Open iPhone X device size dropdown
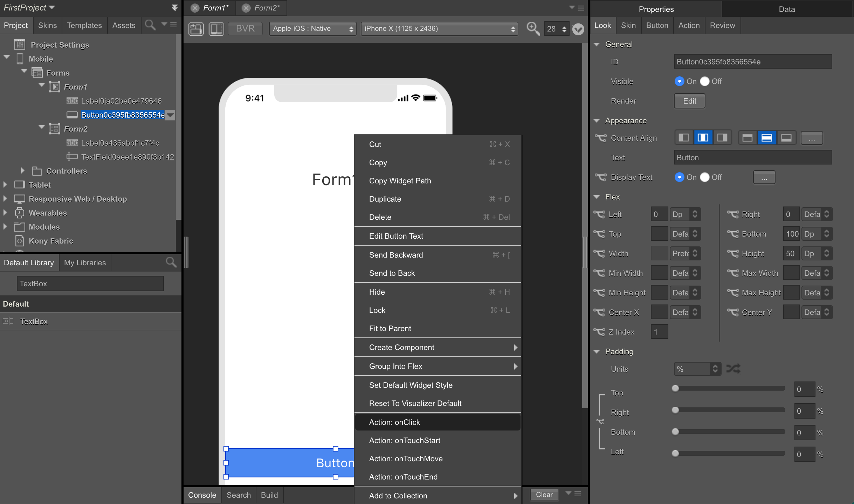Image resolution: width=854 pixels, height=504 pixels. 439,29
